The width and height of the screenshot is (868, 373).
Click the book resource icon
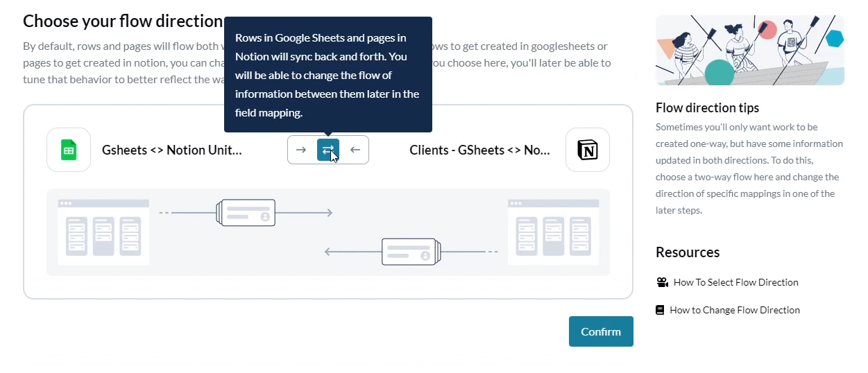[660, 310]
